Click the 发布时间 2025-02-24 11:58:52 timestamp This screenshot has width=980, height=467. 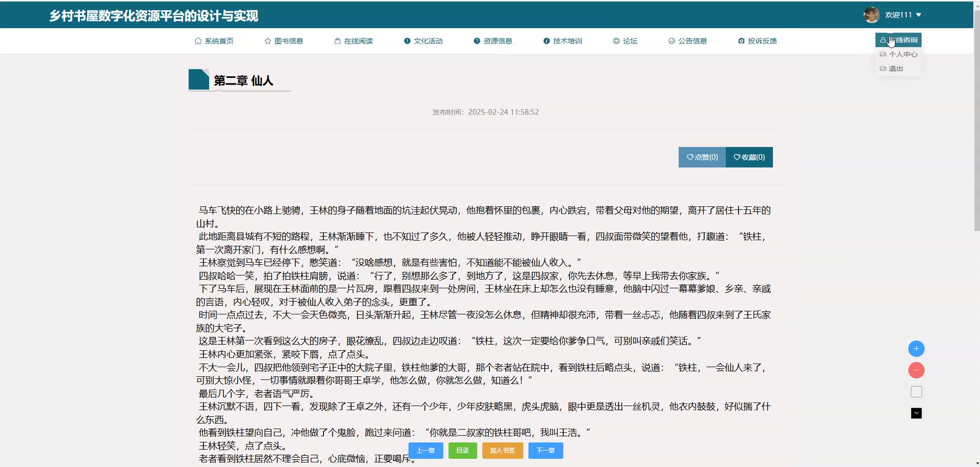click(485, 112)
